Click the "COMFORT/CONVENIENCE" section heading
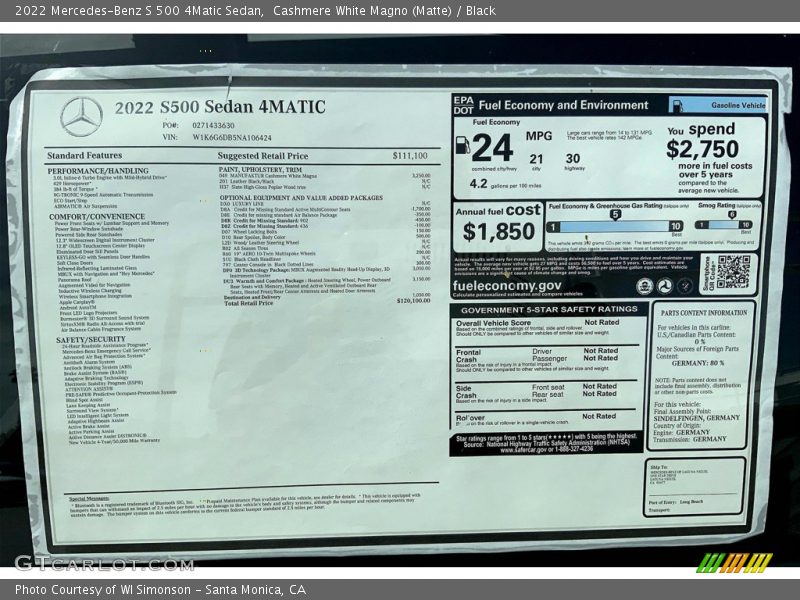Viewport: 800px width, 600px height. [x=97, y=216]
